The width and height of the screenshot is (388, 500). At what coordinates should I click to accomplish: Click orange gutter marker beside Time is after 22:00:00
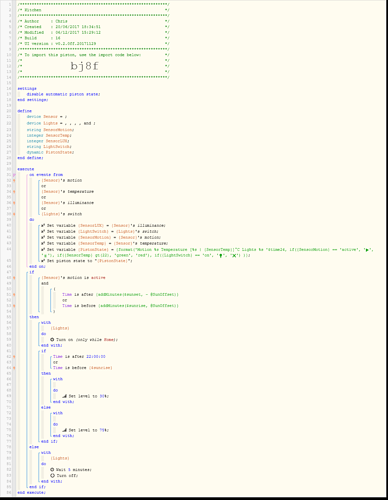tap(14, 357)
